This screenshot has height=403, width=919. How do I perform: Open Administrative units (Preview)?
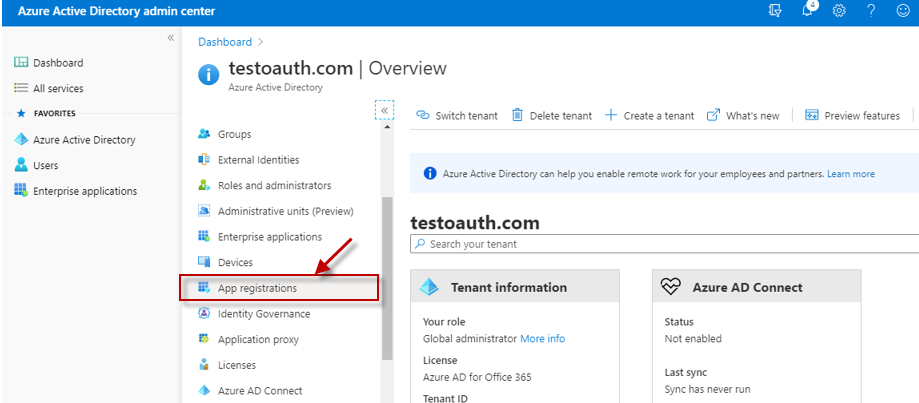pos(286,211)
